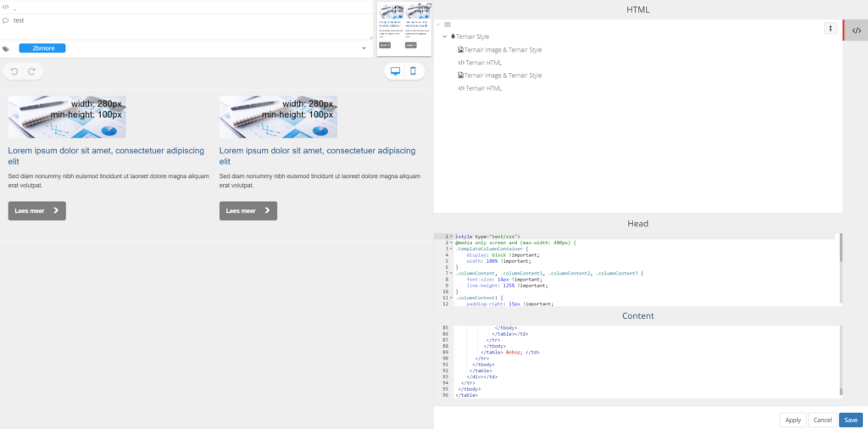Click the Apply button

pyautogui.click(x=793, y=421)
